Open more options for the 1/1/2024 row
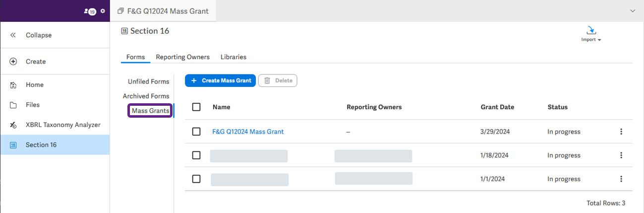Viewport: 644px width, 213px height. pos(621,179)
